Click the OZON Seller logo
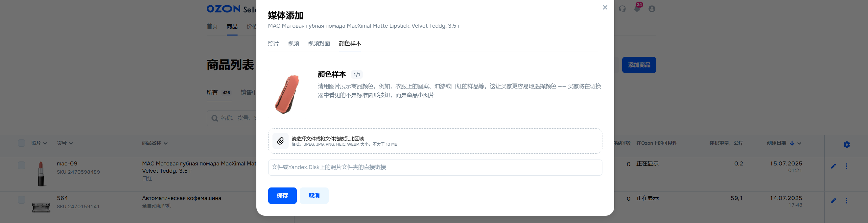This screenshot has width=868, height=223. click(x=231, y=9)
